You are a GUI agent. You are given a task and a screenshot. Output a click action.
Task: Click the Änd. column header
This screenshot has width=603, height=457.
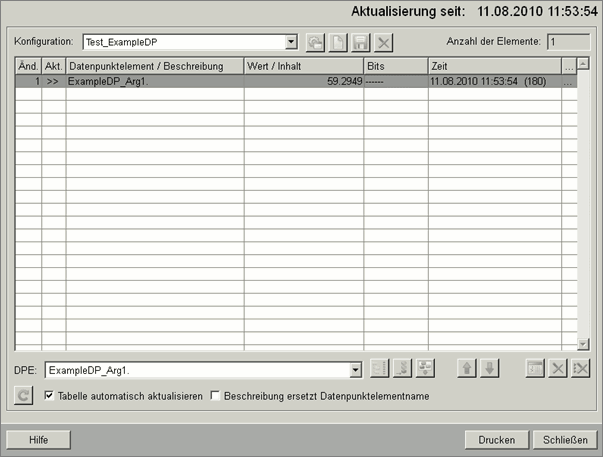point(28,66)
